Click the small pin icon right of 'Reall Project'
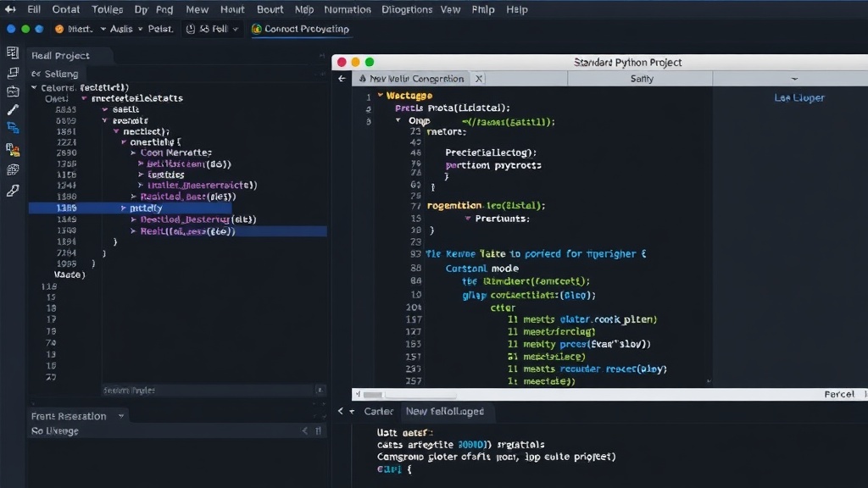868x488 pixels. click(x=321, y=55)
